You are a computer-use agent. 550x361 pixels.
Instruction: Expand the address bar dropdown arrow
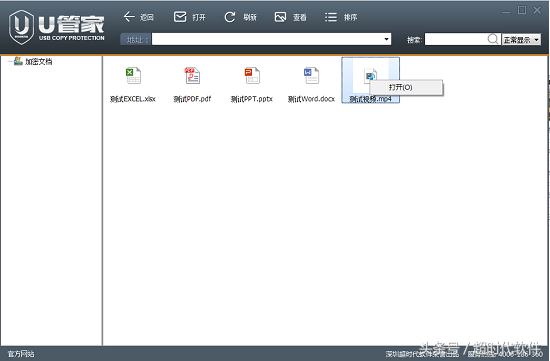pyautogui.click(x=387, y=39)
